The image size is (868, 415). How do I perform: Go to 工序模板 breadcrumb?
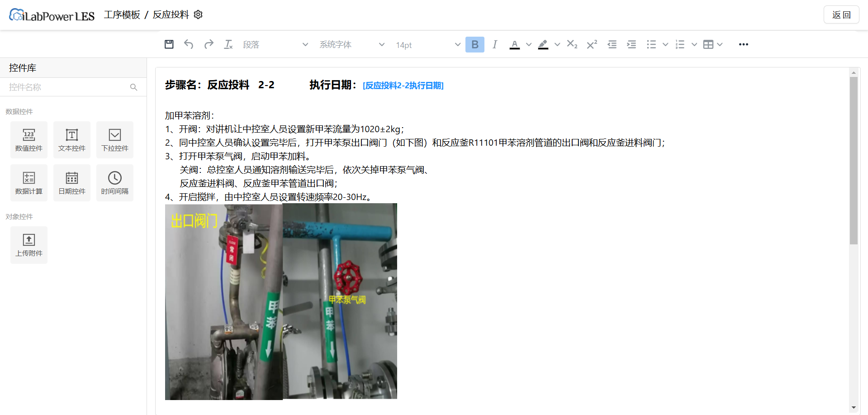(x=122, y=14)
